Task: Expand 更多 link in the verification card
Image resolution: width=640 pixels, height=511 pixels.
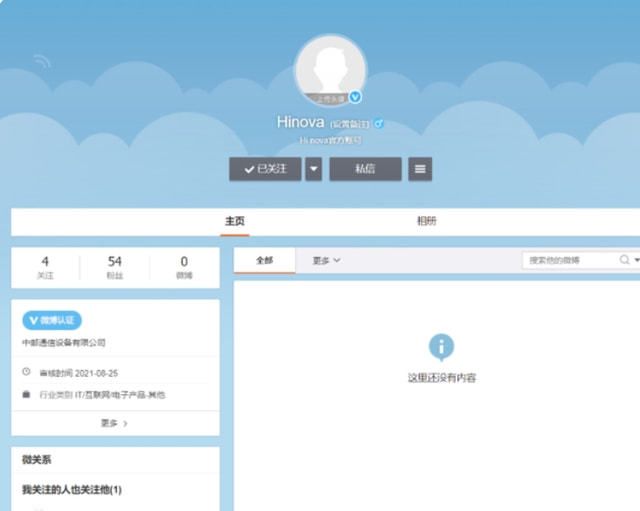Action: click(x=114, y=423)
